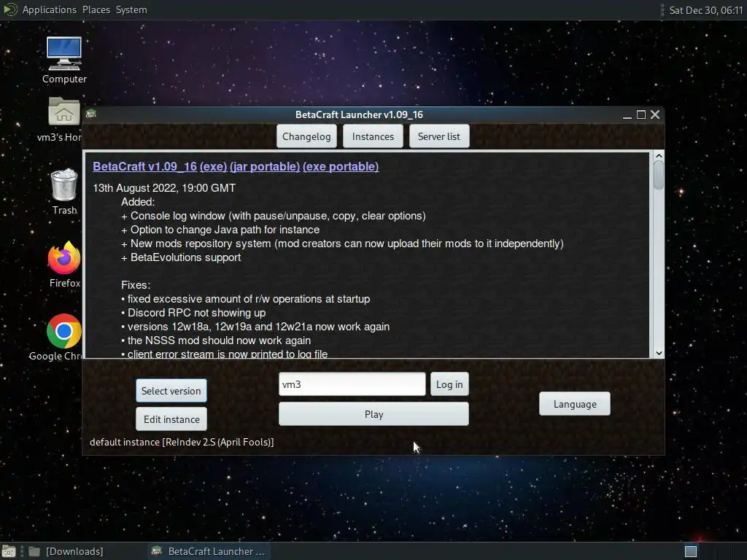Click the 'the NSSS mod should now work again' line

pyautogui.click(x=216, y=341)
